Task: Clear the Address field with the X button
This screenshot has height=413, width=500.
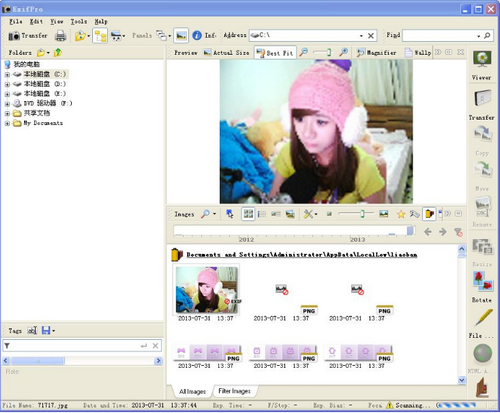Action: 371,36
